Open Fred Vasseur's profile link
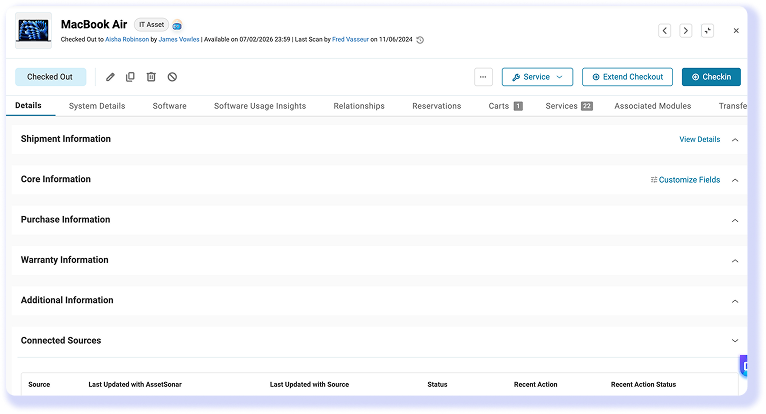Image resolution: width=766 pixels, height=414 pixels. (x=350, y=40)
